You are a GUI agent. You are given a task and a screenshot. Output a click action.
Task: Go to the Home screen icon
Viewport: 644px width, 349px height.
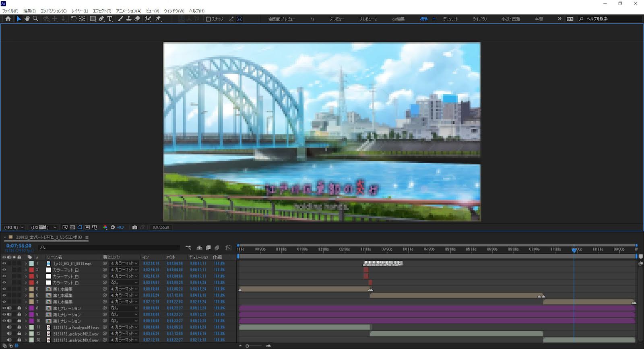coord(8,19)
